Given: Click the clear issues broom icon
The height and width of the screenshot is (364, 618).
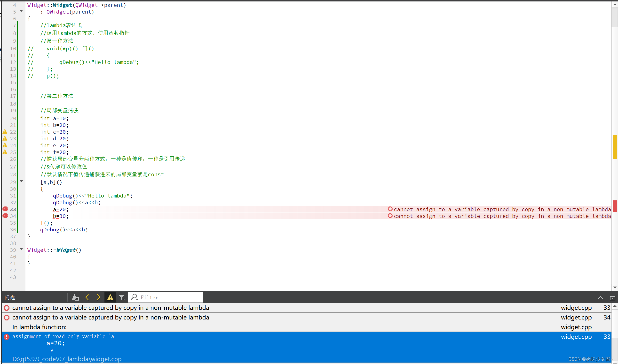Looking at the screenshot, I should tap(75, 297).
